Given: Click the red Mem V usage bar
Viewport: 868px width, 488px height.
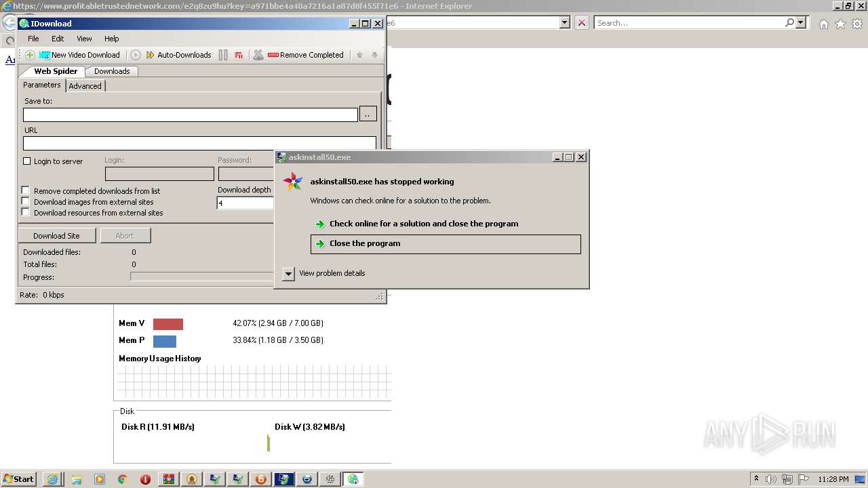Looking at the screenshot, I should pyautogui.click(x=168, y=324).
